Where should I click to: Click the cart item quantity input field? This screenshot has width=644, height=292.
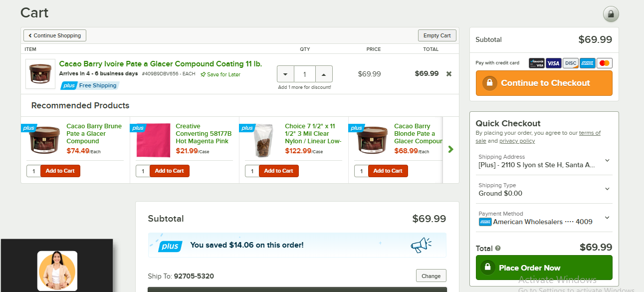tap(304, 74)
